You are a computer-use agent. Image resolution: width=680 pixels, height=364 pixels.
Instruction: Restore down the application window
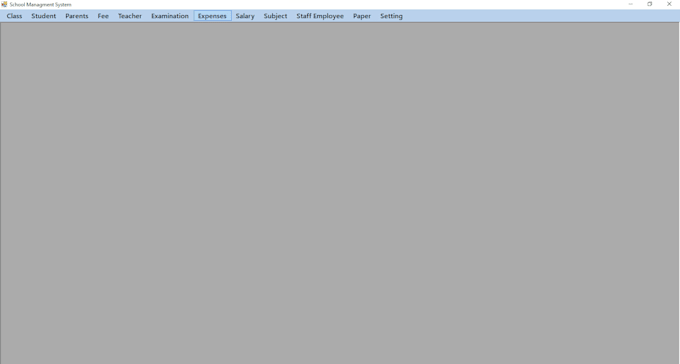coord(650,4)
